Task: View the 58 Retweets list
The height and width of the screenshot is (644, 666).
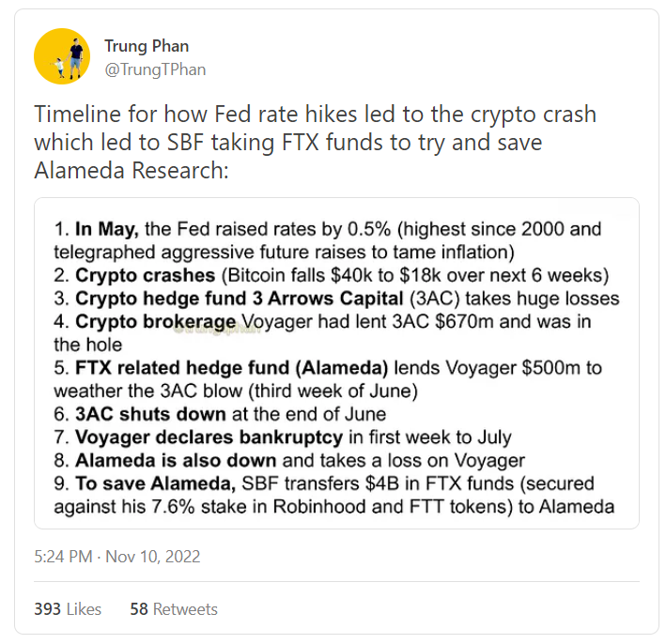Action: pos(174,609)
